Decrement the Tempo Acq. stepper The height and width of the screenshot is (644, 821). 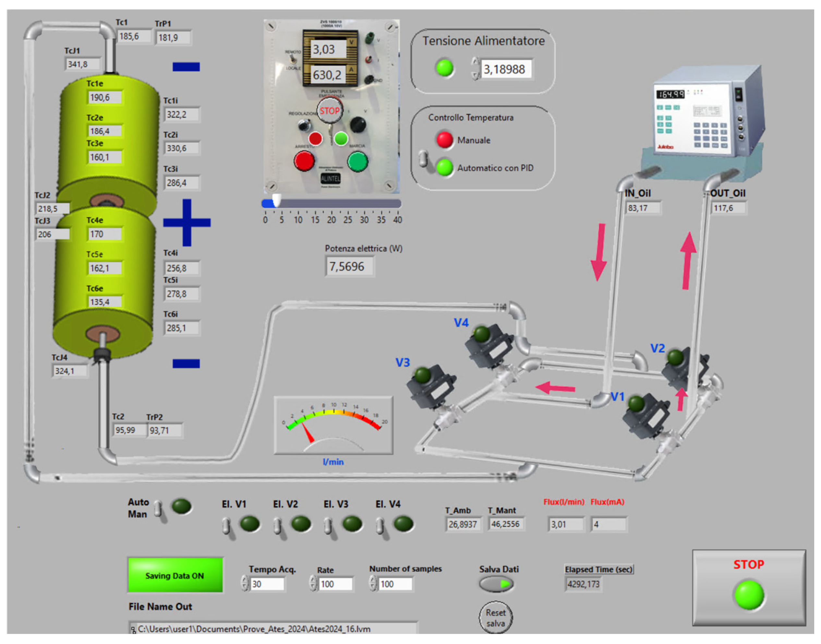tap(245, 587)
